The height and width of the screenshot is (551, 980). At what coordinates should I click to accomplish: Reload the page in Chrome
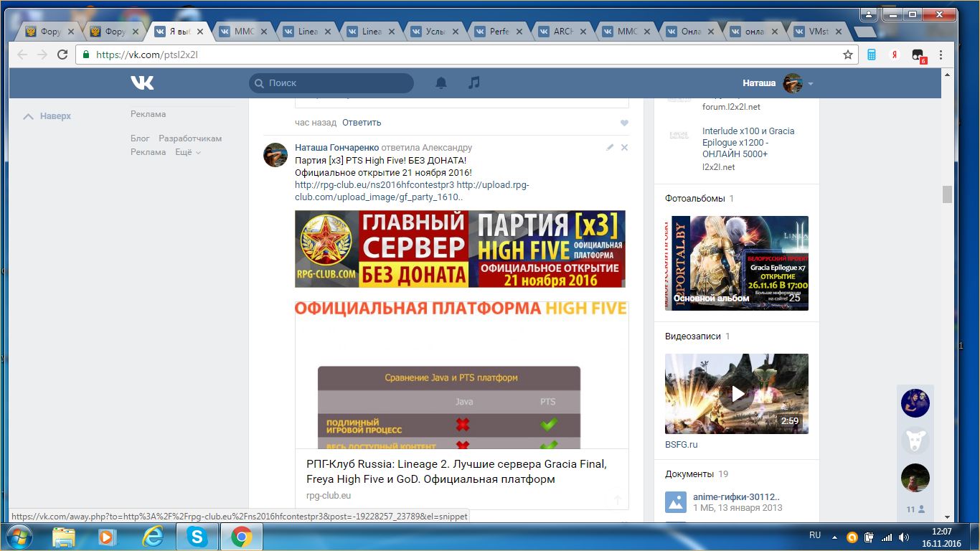pyautogui.click(x=62, y=55)
